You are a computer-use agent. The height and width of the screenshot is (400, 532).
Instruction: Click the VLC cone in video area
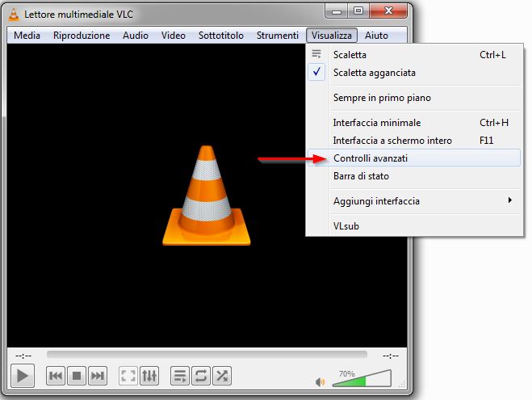pyautogui.click(x=207, y=196)
